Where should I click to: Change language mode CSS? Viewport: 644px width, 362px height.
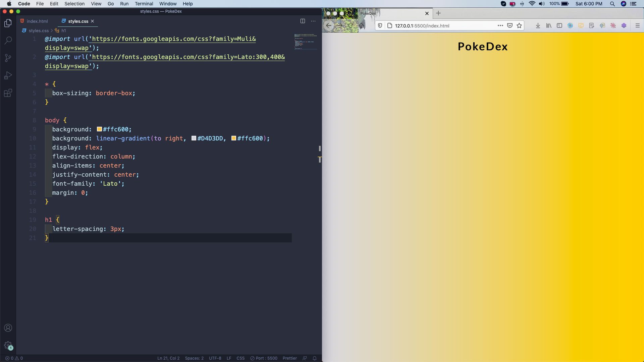pos(240,358)
